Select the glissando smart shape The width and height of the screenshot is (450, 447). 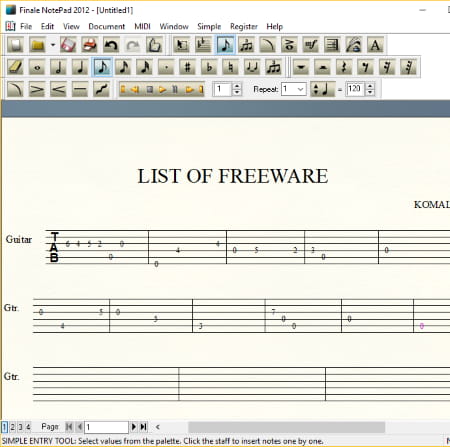pos(101,89)
